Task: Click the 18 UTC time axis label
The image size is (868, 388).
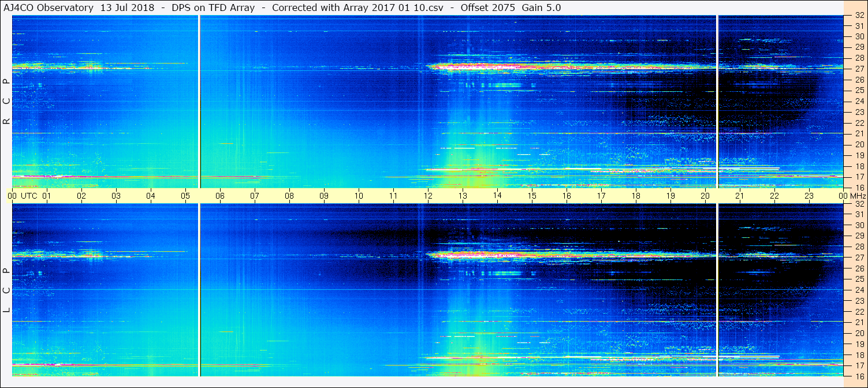Action: click(x=636, y=196)
